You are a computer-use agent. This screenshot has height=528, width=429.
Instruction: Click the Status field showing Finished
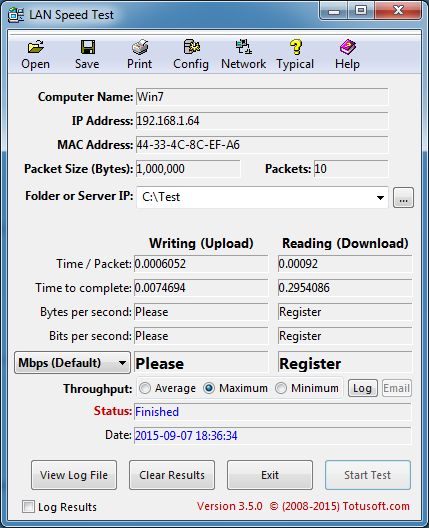[273, 412]
